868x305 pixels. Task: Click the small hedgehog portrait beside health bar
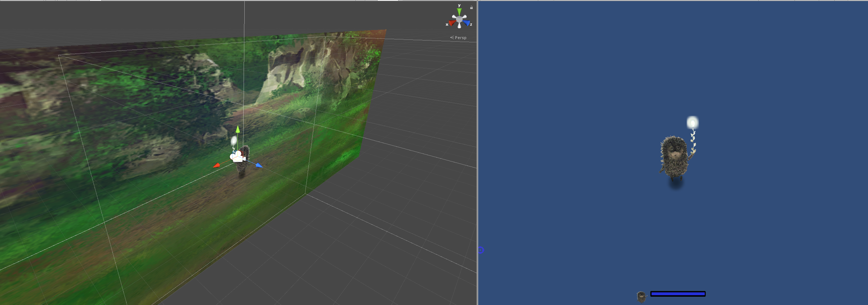pyautogui.click(x=641, y=297)
